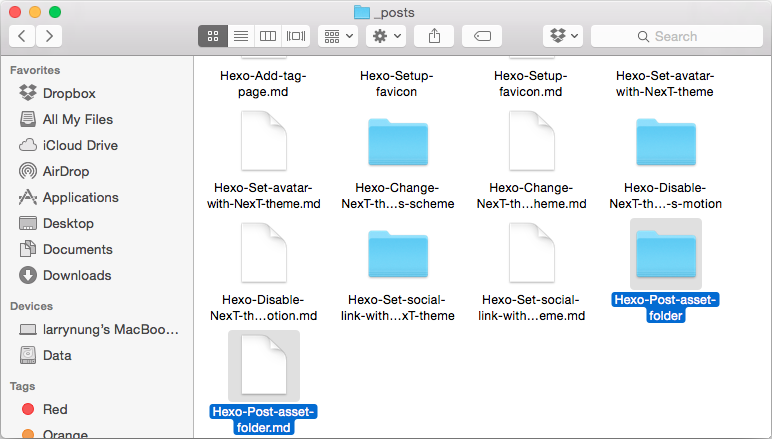Click the Hexo-Set-social-link-with…xT-theme label

tap(398, 308)
